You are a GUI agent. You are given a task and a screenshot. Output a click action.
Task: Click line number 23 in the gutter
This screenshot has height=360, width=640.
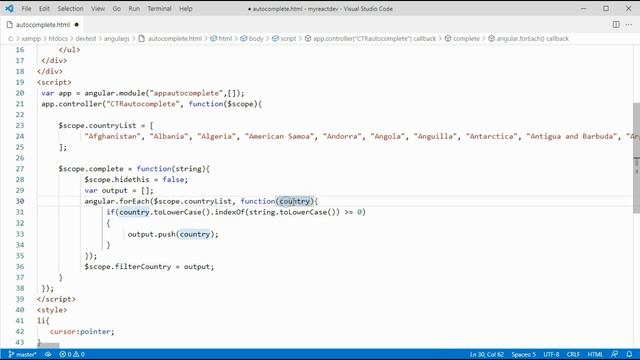(x=20, y=125)
